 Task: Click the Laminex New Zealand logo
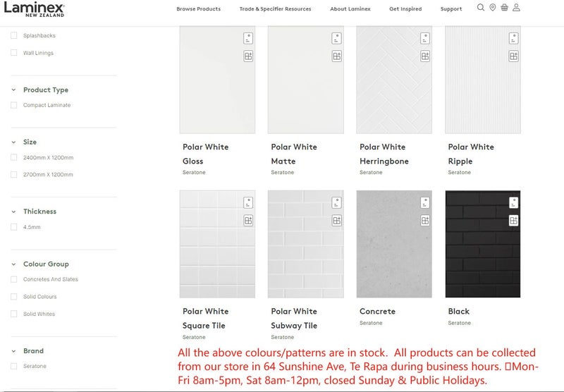[x=34, y=9]
